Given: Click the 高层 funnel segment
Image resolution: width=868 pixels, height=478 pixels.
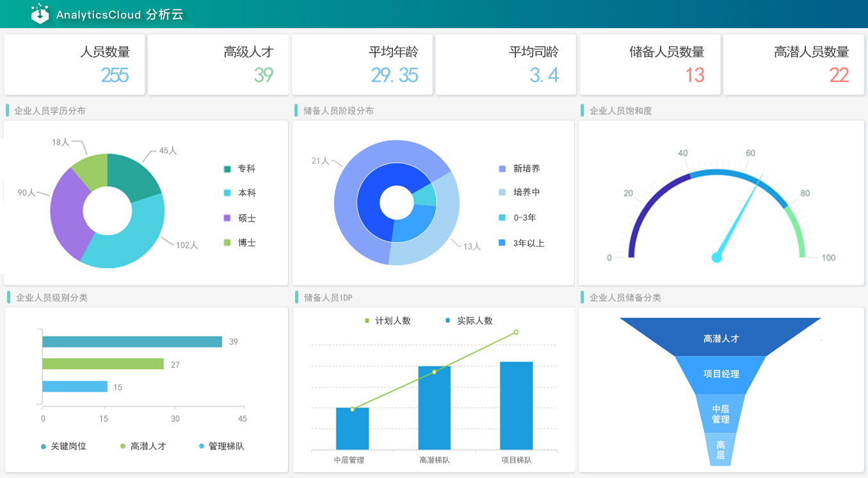Looking at the screenshot, I should coord(721,449).
